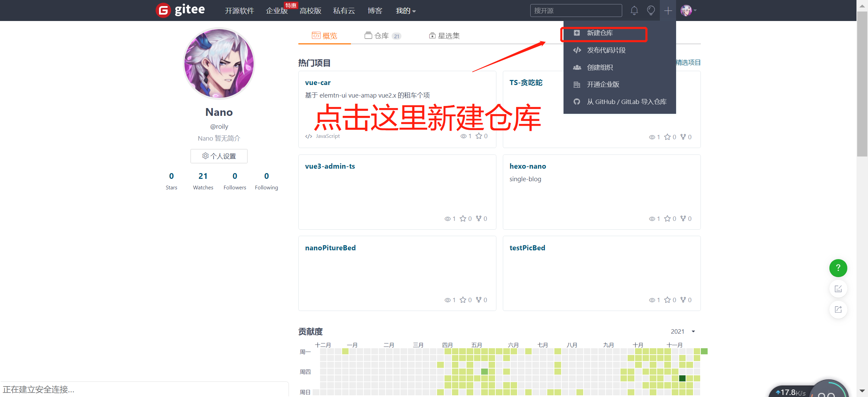Image resolution: width=868 pixels, height=397 pixels.
Task: Switch to the 仓库 tab
Action: [x=383, y=36]
